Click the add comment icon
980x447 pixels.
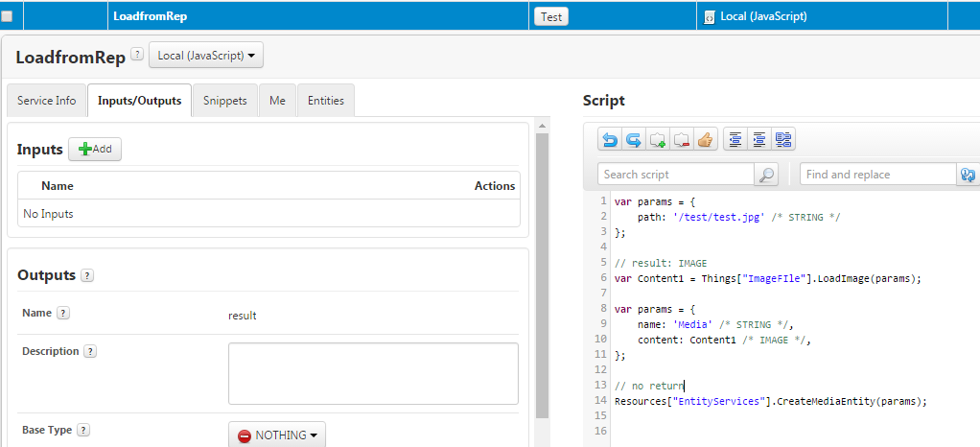pyautogui.click(x=658, y=139)
